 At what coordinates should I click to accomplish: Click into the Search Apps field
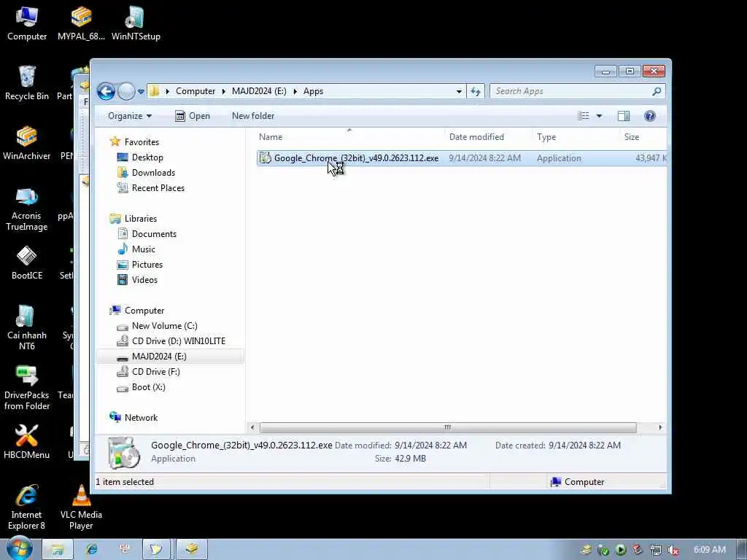coord(570,91)
